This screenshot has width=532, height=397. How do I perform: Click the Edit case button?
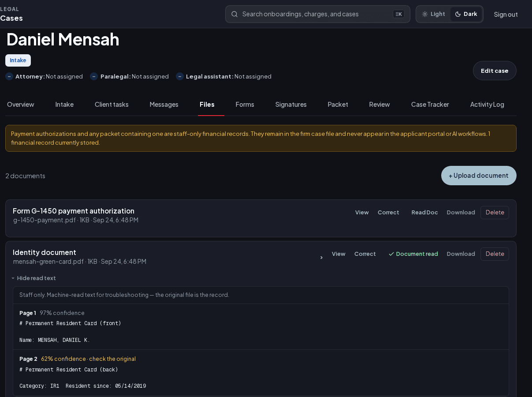[x=495, y=71]
